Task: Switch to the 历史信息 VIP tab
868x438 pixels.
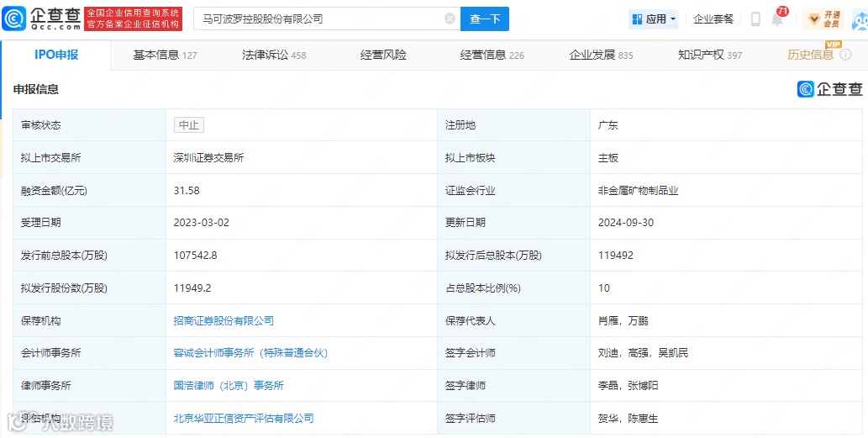Action: (x=810, y=55)
